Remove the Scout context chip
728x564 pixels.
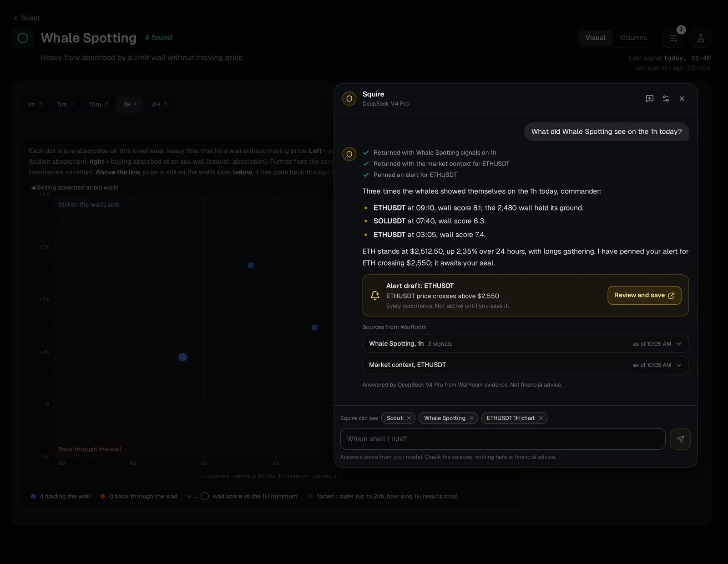coord(409,418)
